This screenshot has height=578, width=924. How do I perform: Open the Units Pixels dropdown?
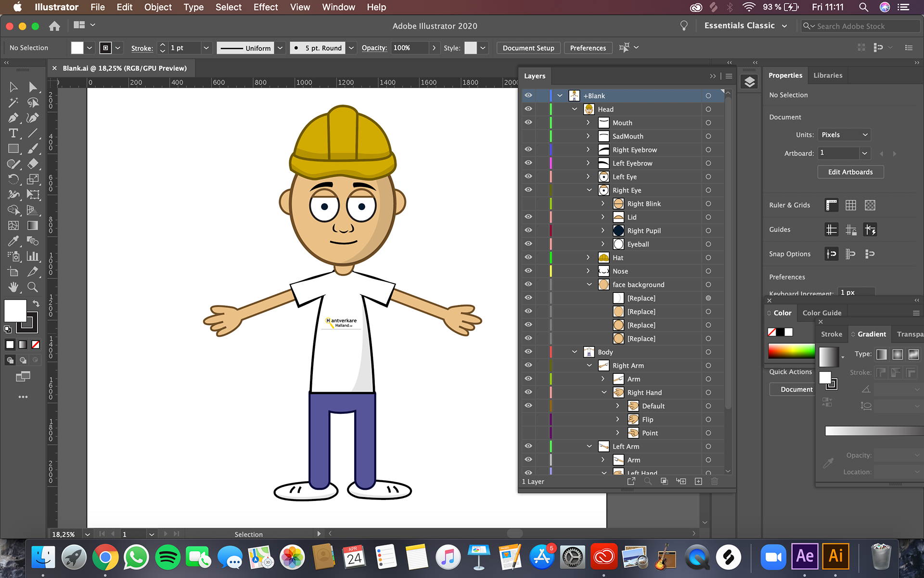tap(844, 135)
